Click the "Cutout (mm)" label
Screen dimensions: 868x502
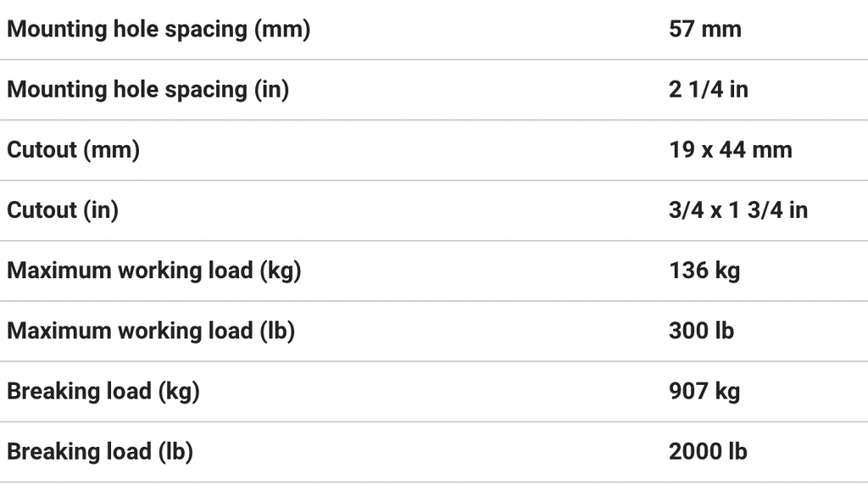click(x=73, y=150)
